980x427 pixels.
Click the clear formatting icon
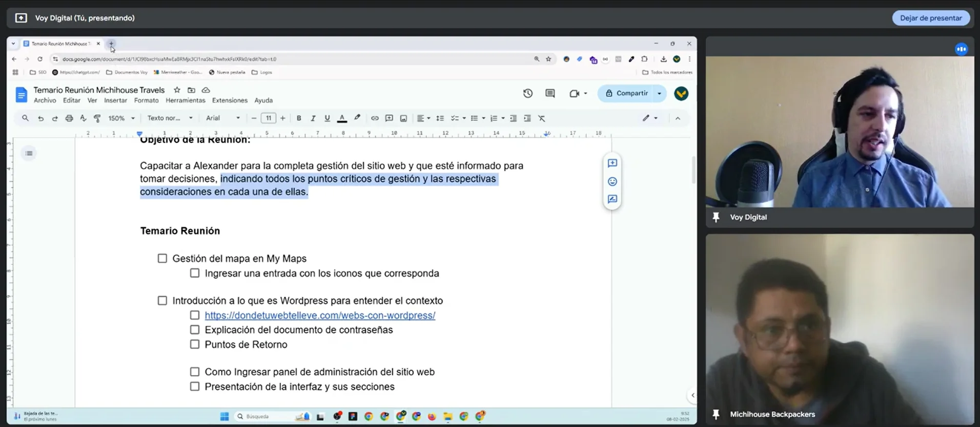click(x=541, y=118)
